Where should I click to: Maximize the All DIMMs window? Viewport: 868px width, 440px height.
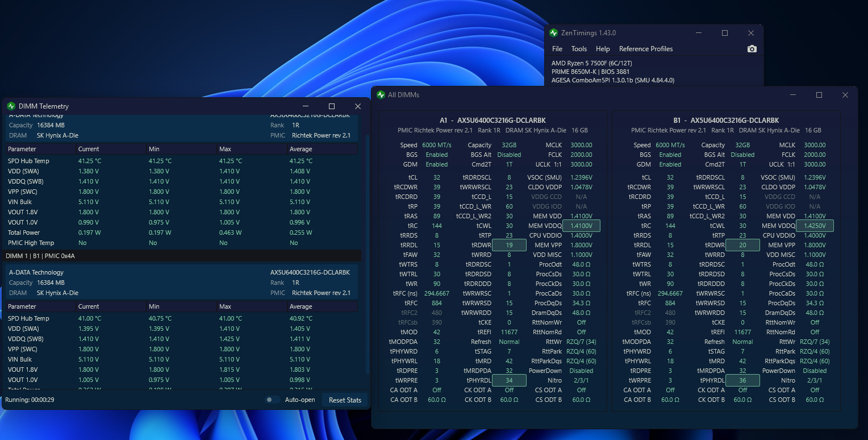819,95
